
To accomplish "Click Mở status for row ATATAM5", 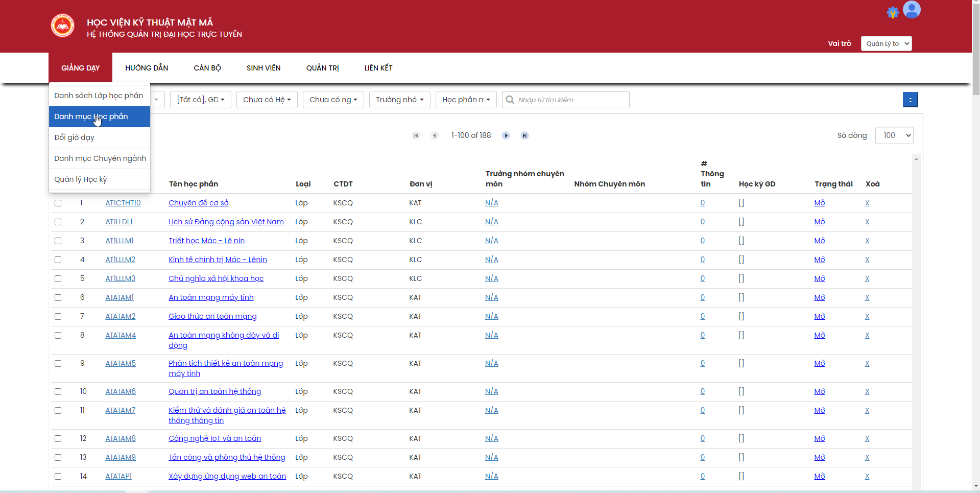I will (820, 363).
